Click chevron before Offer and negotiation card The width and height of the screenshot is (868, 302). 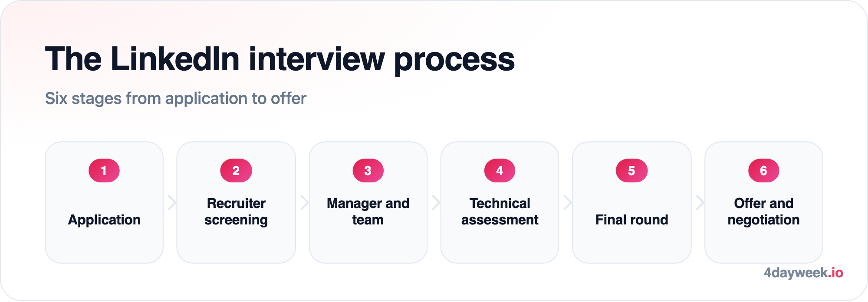[x=700, y=202]
